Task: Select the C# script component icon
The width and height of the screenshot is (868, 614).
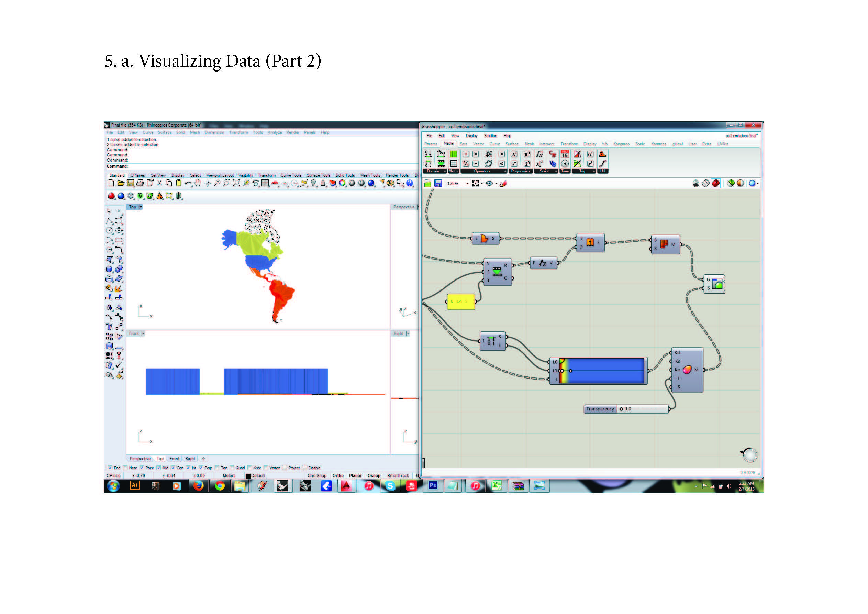Action: [552, 154]
